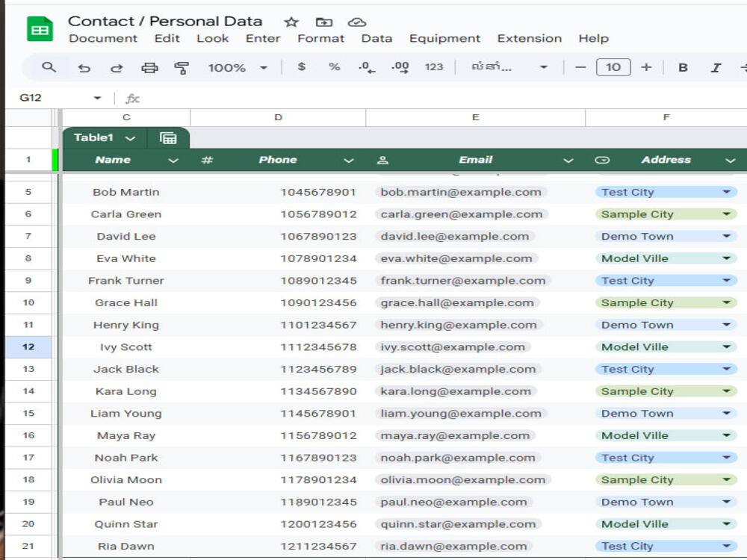Click the dropdown type icon in Address header

point(602,160)
